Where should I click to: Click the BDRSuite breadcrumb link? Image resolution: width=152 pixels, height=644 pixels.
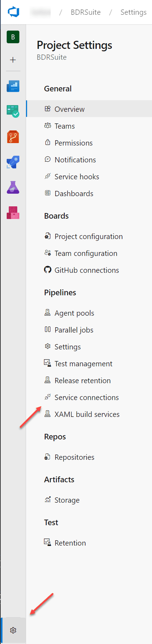(x=85, y=12)
